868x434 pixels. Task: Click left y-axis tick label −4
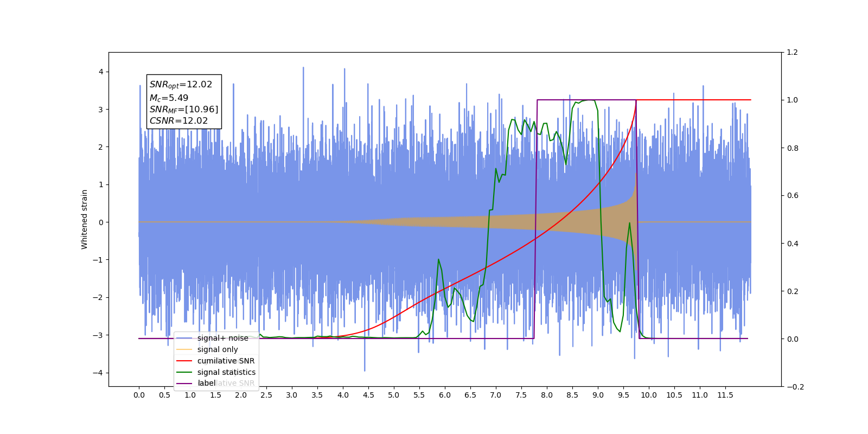click(98, 373)
